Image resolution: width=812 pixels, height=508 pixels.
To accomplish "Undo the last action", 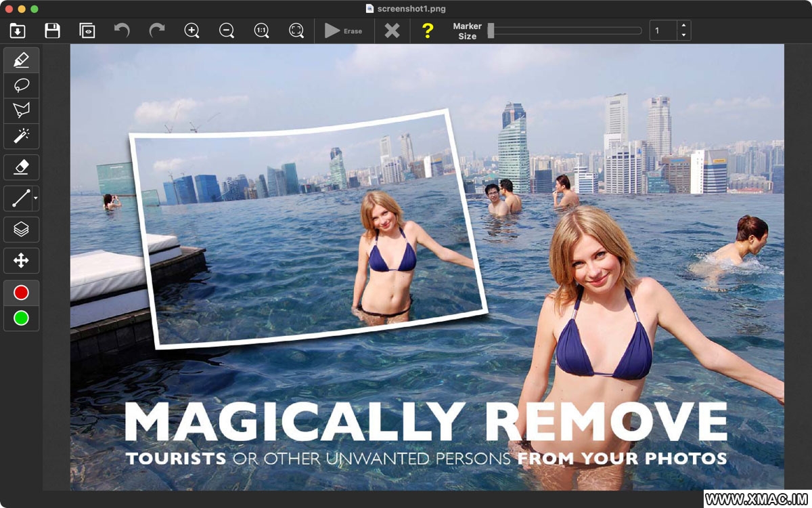I will point(122,30).
